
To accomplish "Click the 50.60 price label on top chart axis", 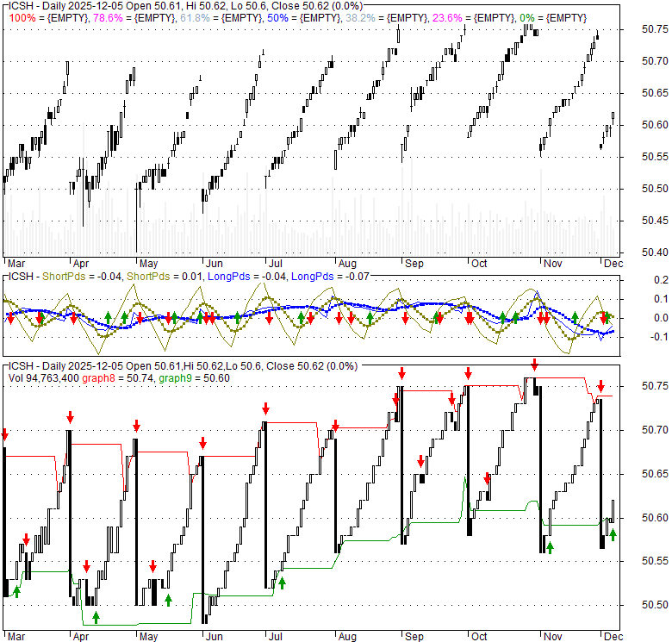I will [x=655, y=125].
